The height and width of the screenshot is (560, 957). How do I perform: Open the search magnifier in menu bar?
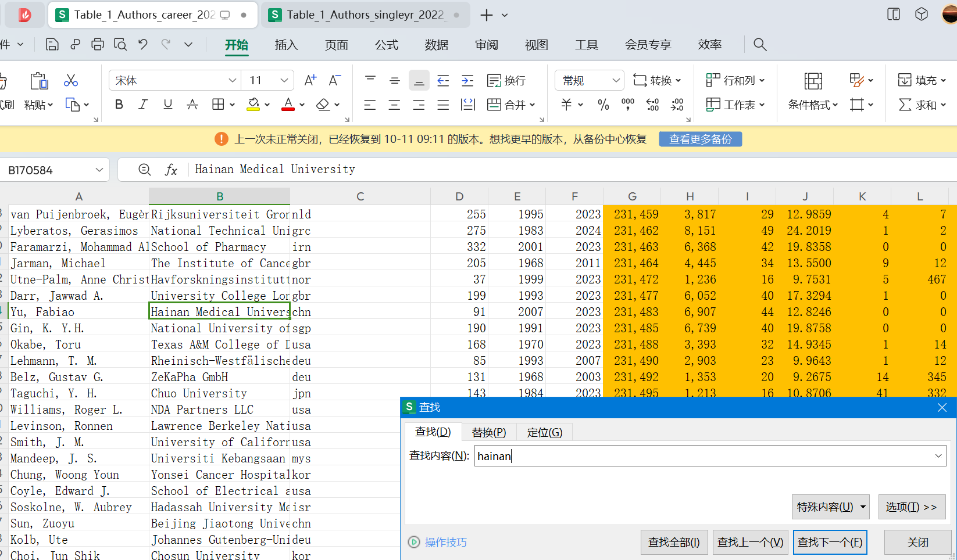pos(760,45)
